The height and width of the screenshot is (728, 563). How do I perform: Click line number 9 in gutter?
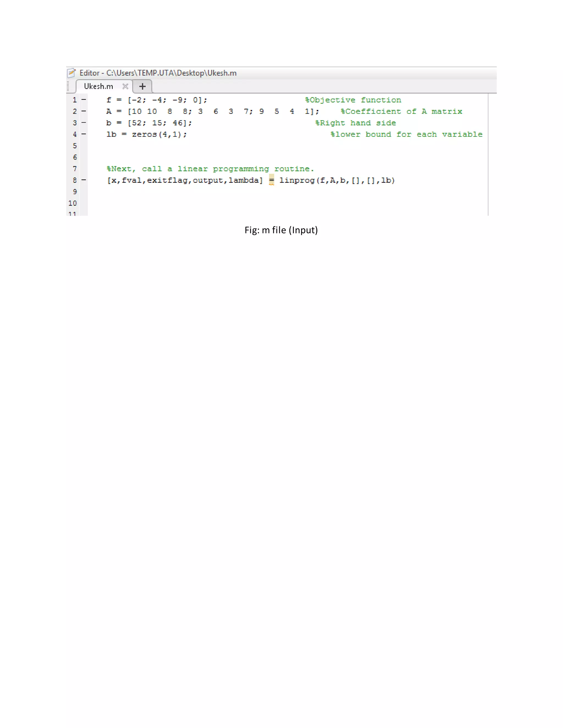[75, 192]
